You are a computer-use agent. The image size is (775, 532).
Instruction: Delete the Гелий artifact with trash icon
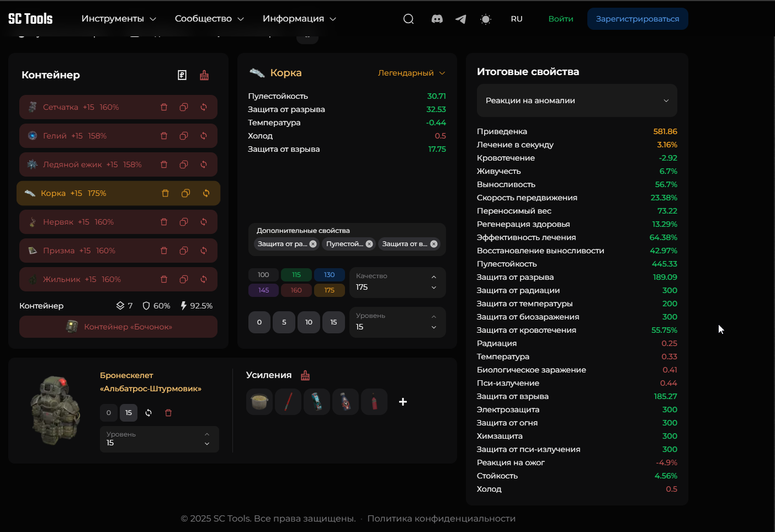point(164,136)
